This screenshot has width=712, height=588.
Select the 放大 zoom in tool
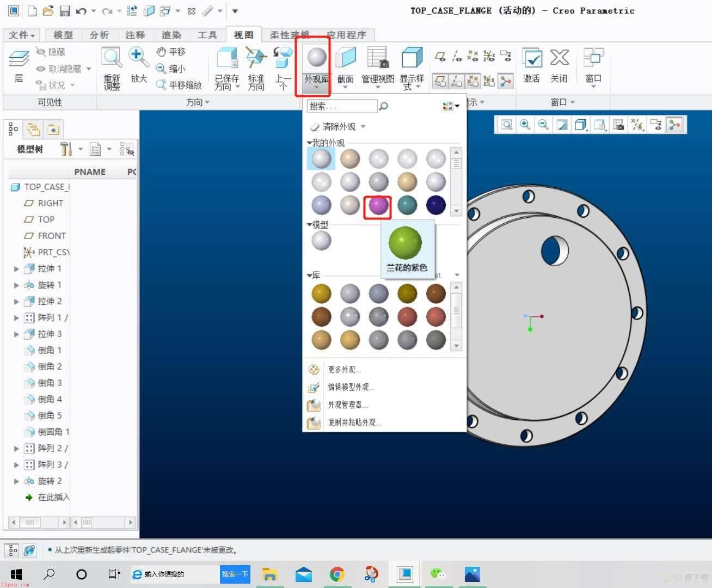click(x=138, y=65)
